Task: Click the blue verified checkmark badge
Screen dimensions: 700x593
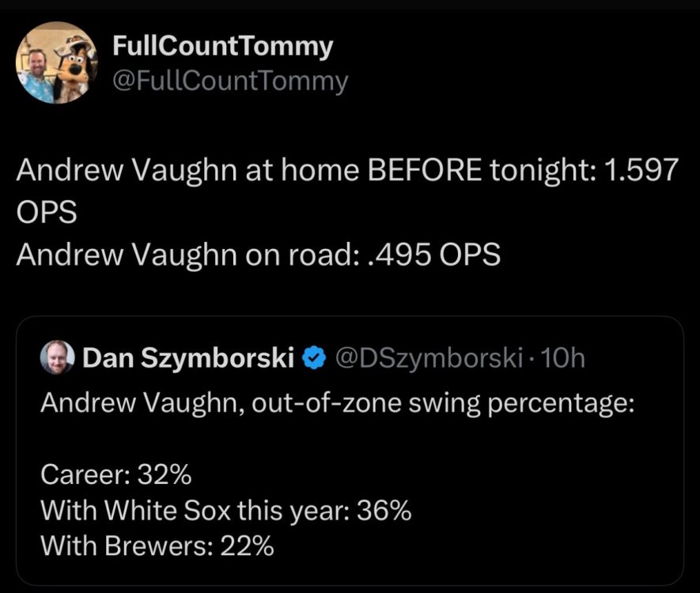Action: pos(314,359)
